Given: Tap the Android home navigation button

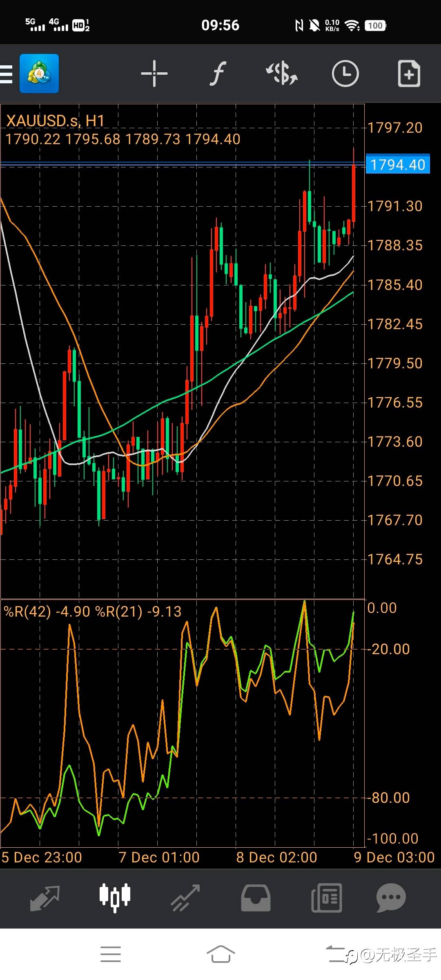Looking at the screenshot, I should (220, 954).
